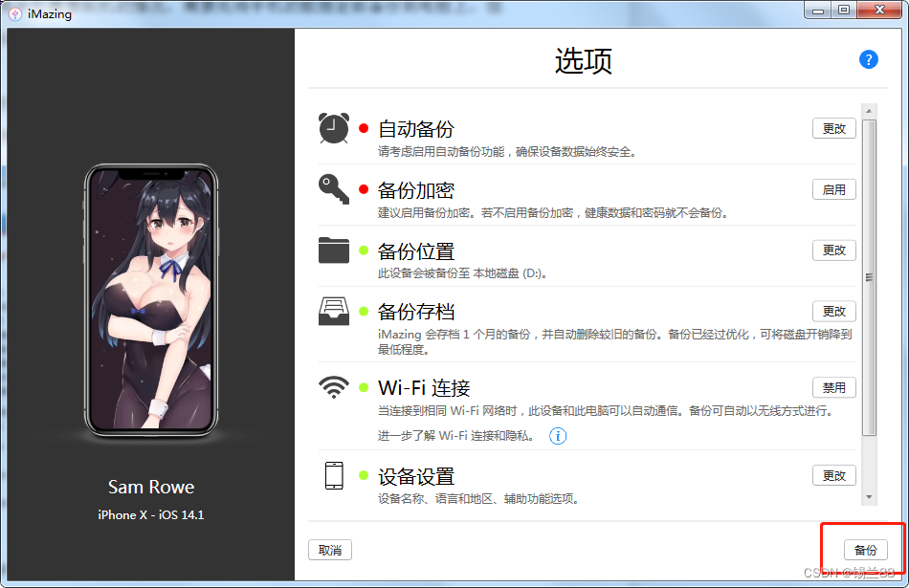
Task: Click the Sam Rowe device name
Action: pyautogui.click(x=151, y=487)
